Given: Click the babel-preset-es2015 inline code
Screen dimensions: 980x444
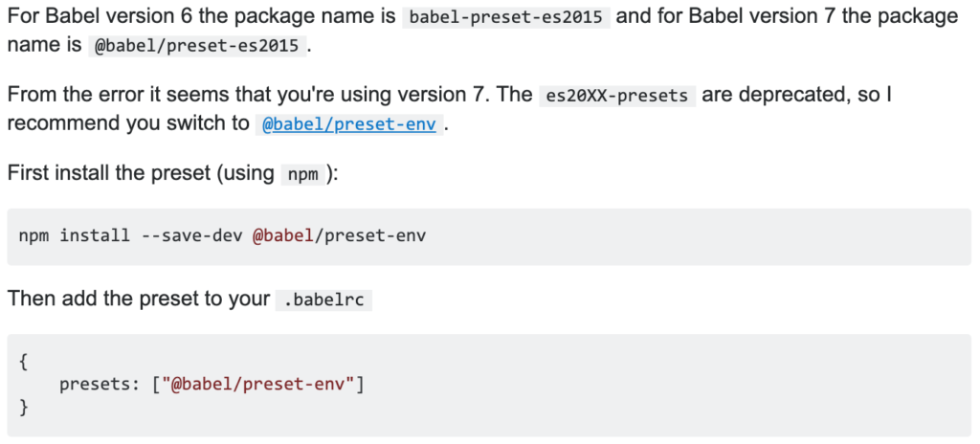Looking at the screenshot, I should point(505,17).
